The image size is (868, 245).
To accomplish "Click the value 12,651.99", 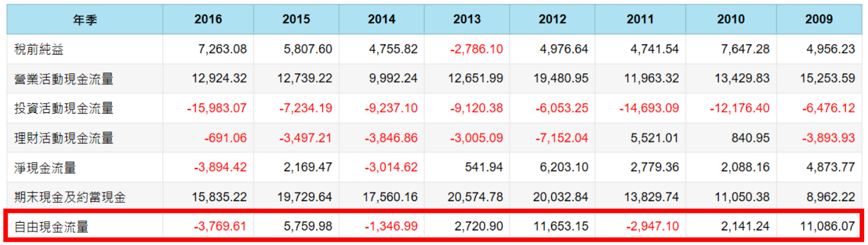I will [x=475, y=79].
